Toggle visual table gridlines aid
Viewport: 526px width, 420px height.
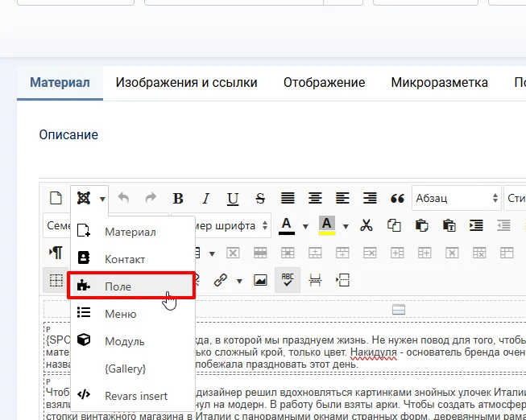click(x=56, y=280)
